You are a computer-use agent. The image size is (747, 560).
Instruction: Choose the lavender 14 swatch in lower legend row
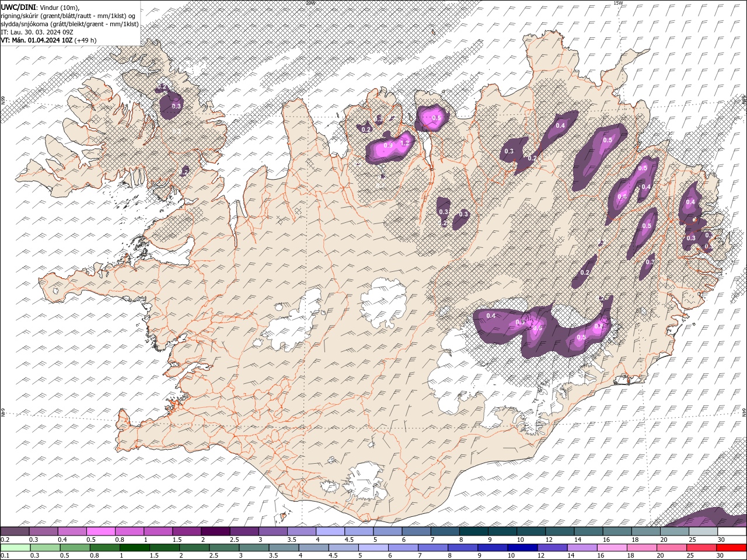coord(582,548)
